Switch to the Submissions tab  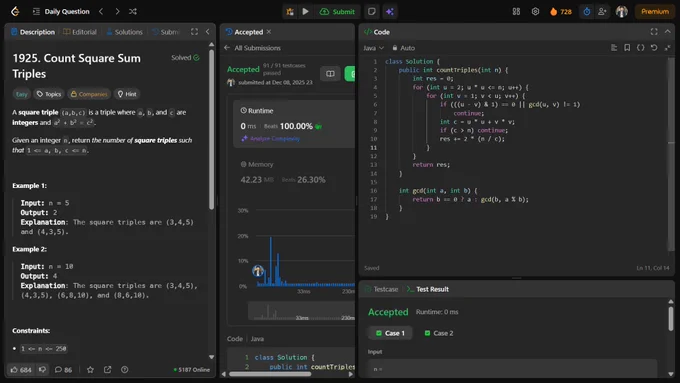coord(166,32)
